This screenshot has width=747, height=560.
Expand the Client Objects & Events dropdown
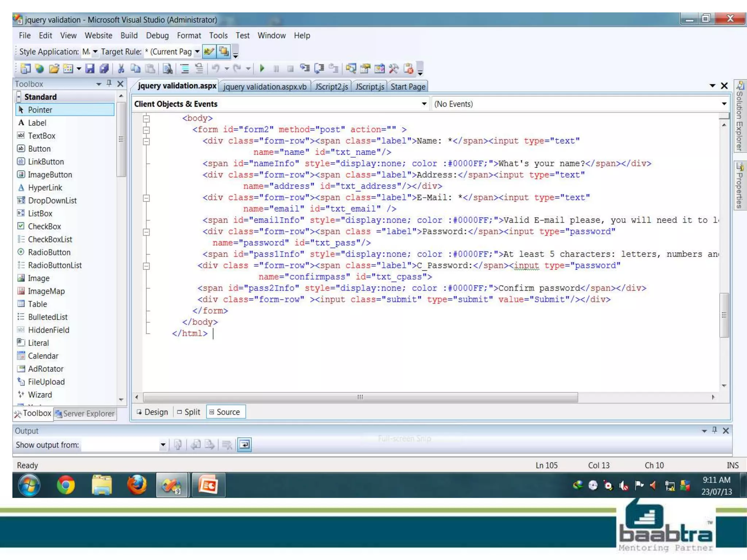pos(424,104)
